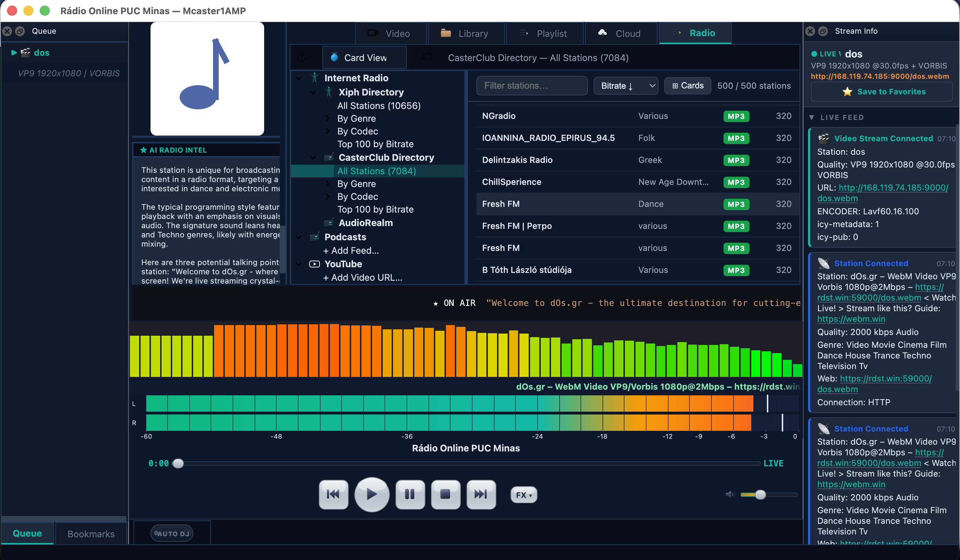This screenshot has height=560, width=960.
Task: Collapse the LIVE FEED section
Action: click(x=812, y=117)
